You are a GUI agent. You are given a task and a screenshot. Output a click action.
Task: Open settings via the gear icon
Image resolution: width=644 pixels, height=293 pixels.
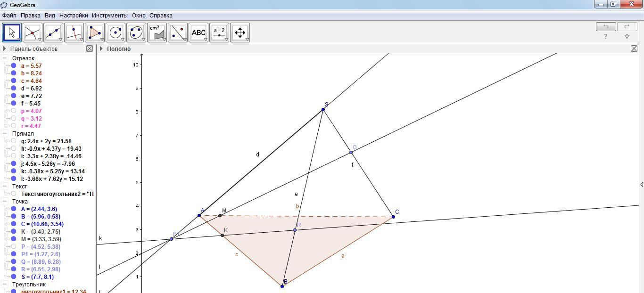627,36
